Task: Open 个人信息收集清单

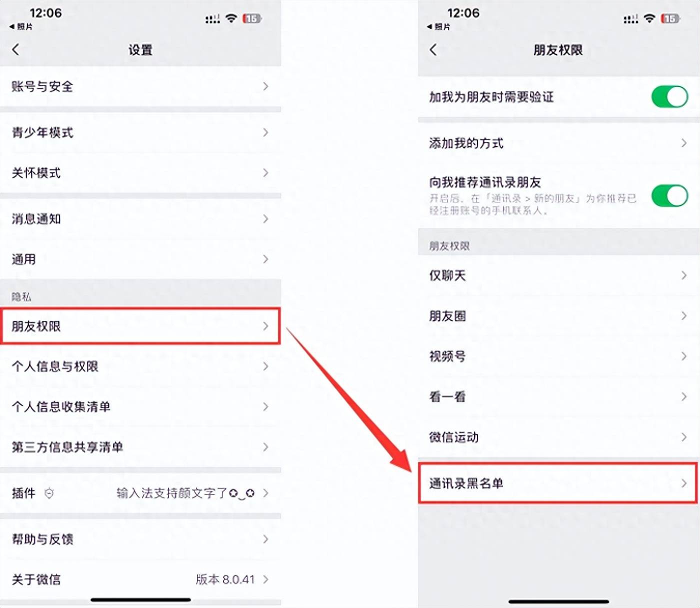Action: click(140, 406)
